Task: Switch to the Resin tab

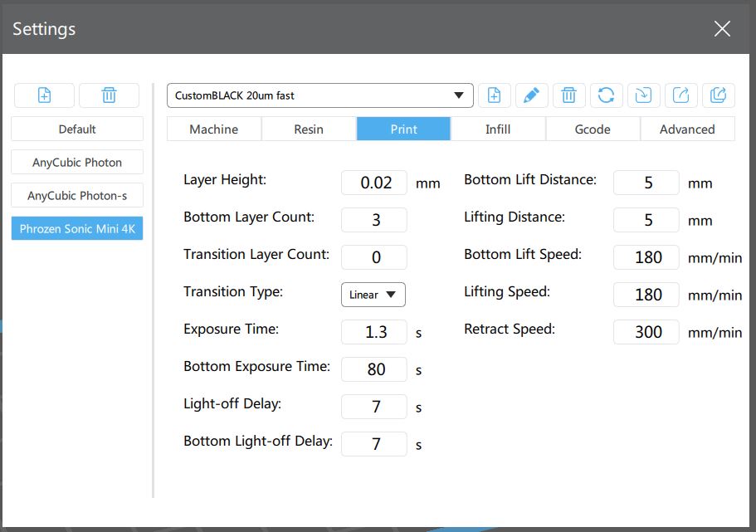Action: pos(309,129)
